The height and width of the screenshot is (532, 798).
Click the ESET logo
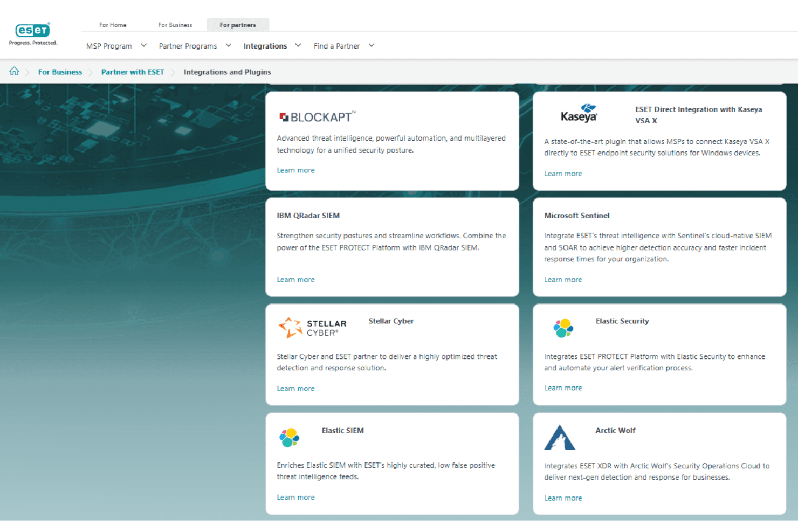coord(33,30)
